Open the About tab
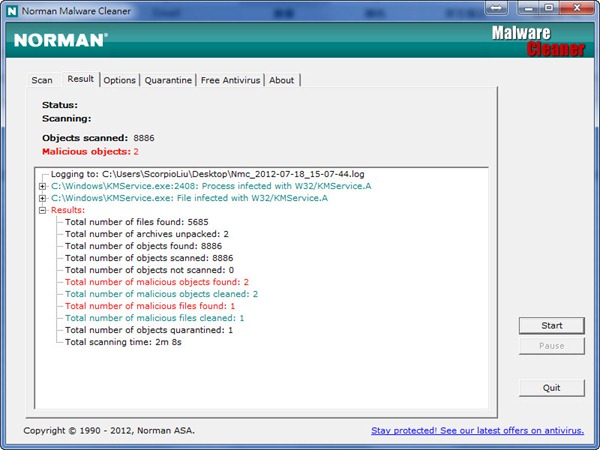The height and width of the screenshot is (450, 600). pyautogui.click(x=282, y=80)
